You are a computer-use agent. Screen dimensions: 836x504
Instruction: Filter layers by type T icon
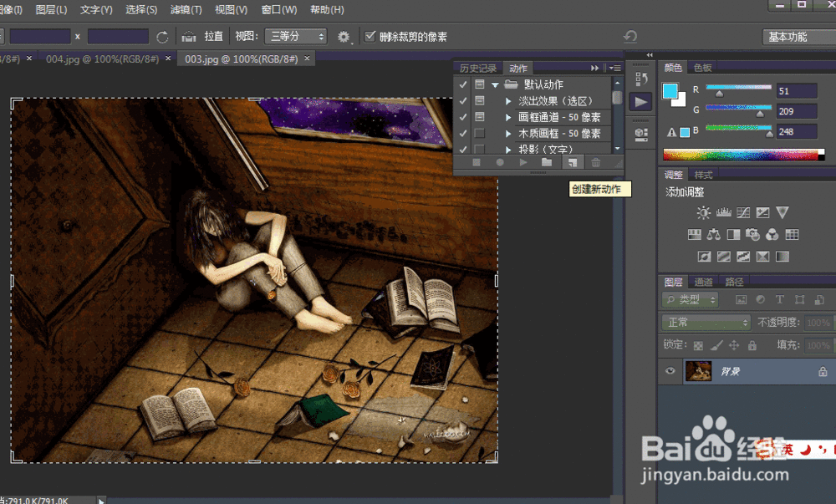(x=779, y=299)
